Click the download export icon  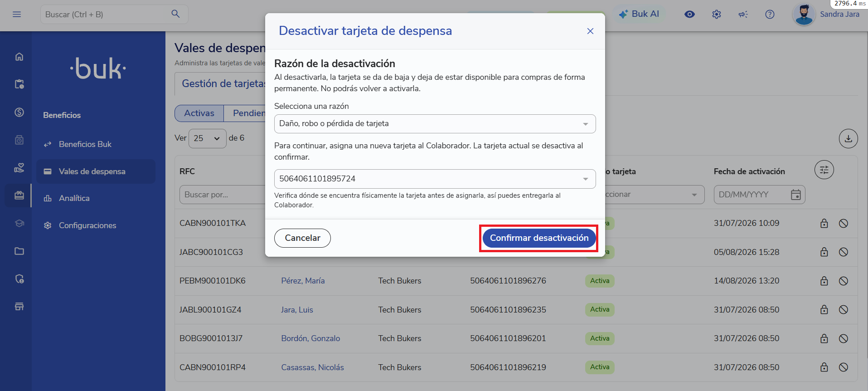[848, 139]
